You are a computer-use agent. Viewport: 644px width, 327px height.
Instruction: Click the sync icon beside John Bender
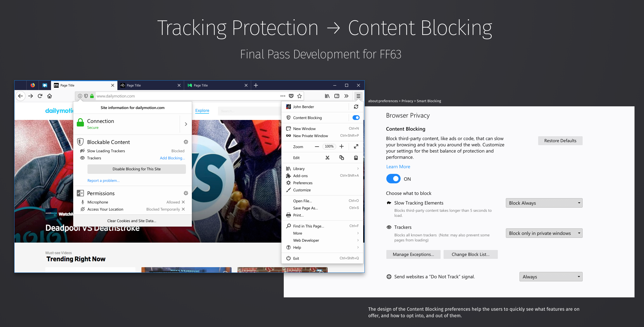(x=356, y=107)
